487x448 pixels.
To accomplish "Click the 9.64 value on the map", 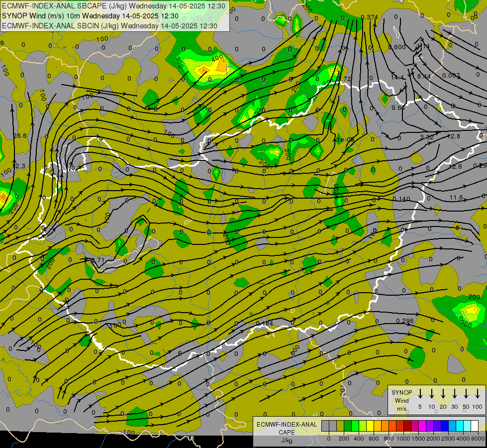I will 398,108.
